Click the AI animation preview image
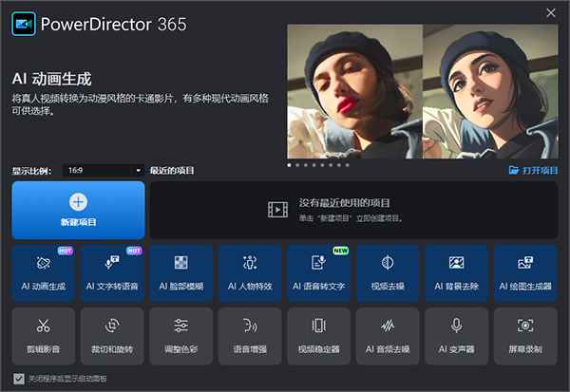This screenshot has width=570, height=392. pos(423,91)
